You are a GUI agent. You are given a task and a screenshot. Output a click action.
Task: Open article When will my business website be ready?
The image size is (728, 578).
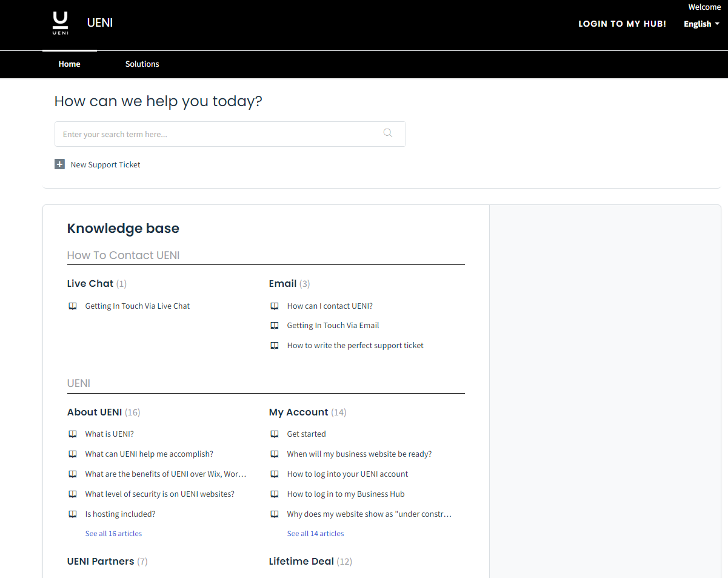click(359, 454)
